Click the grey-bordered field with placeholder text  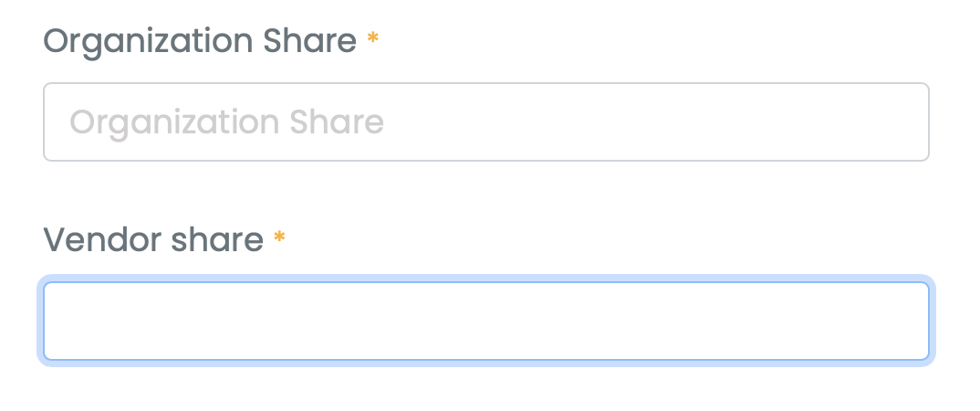pyautogui.click(x=485, y=122)
